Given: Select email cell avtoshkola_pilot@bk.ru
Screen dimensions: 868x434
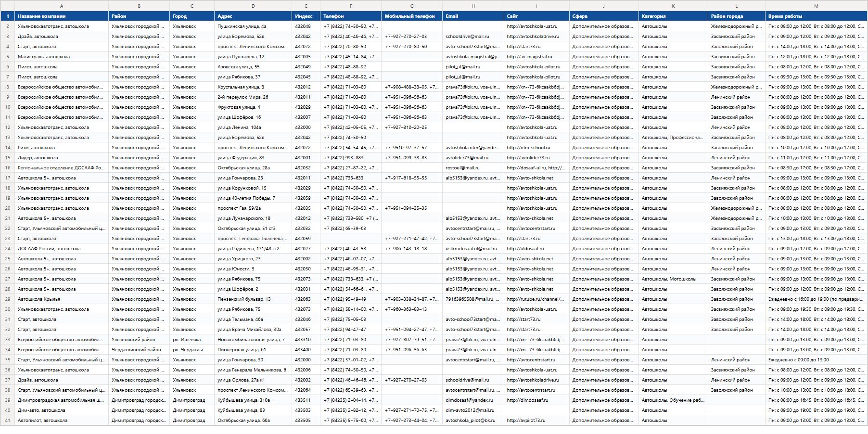Looking at the screenshot, I should pyautogui.click(x=473, y=421).
